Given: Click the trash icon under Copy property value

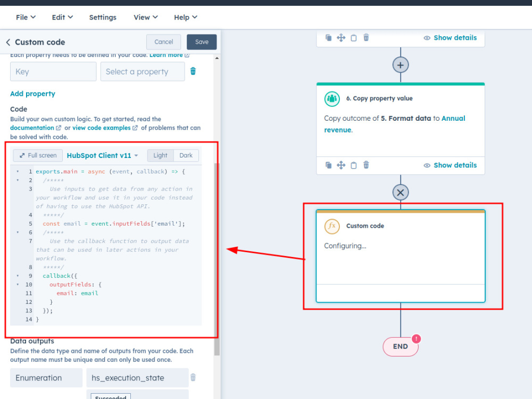Looking at the screenshot, I should click(x=366, y=165).
